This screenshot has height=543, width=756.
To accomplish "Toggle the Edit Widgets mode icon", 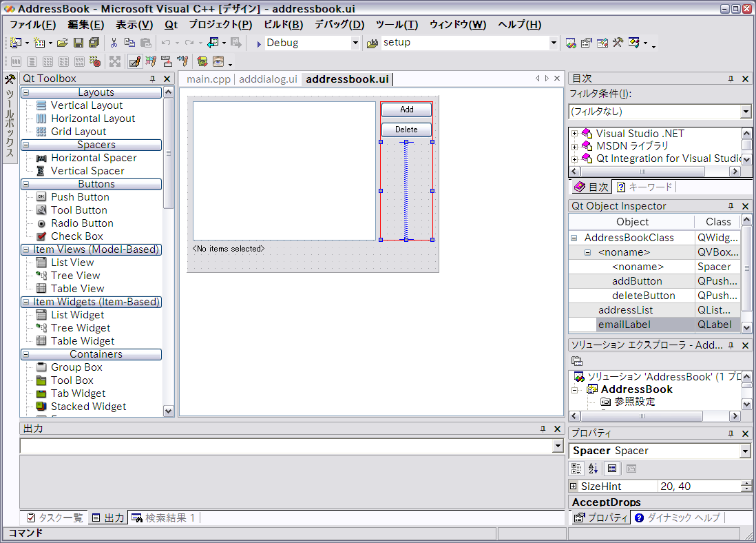I will (135, 61).
